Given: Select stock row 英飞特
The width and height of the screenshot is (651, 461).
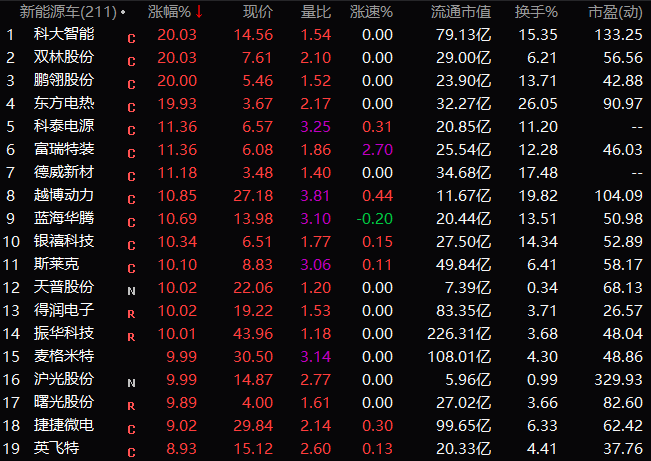Looking at the screenshot, I should 326,449.
